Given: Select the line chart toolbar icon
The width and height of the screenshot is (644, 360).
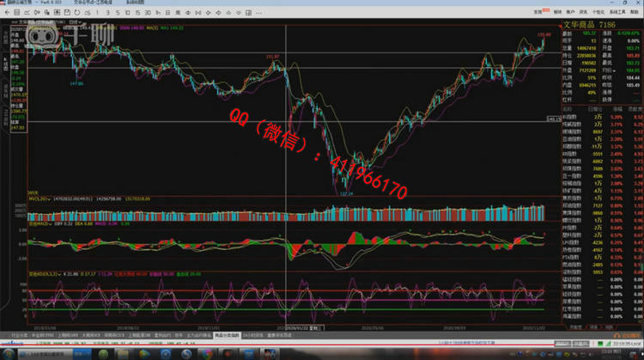Looking at the screenshot, I should (x=27, y=13).
